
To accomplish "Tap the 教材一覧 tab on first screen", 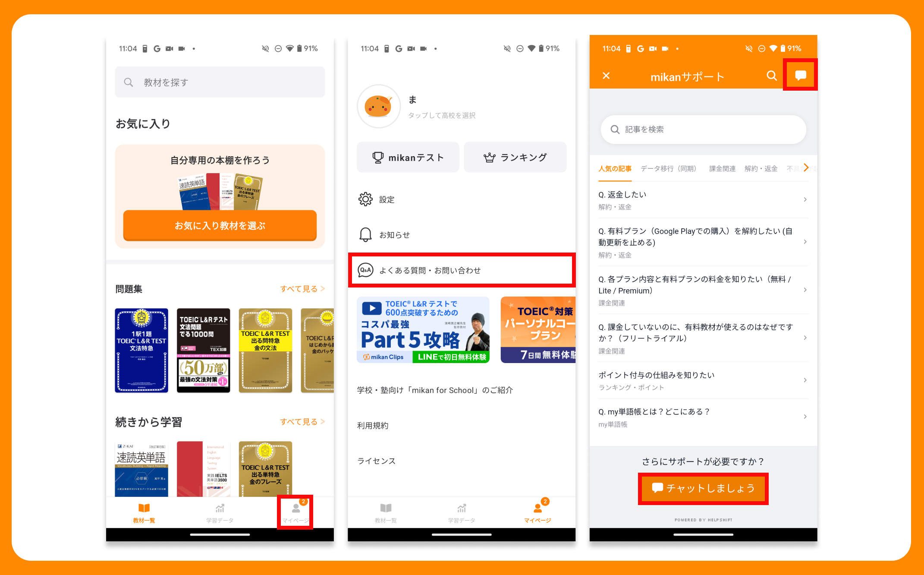I will pyautogui.click(x=144, y=512).
